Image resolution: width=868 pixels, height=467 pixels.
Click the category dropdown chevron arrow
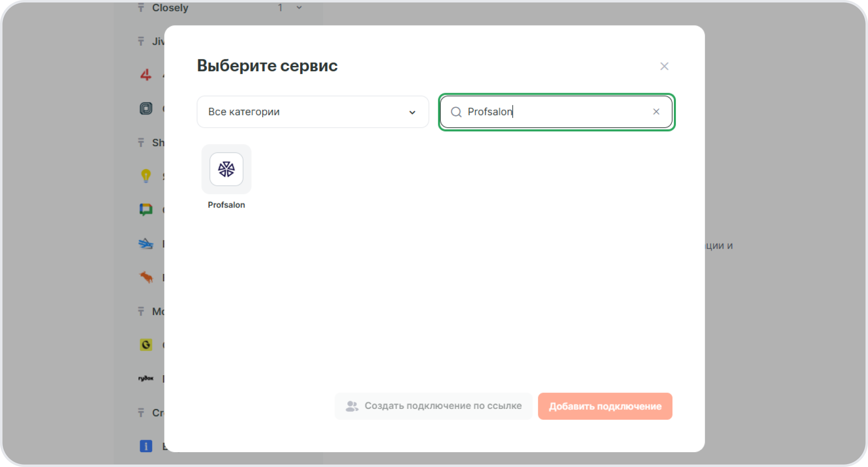[412, 112]
